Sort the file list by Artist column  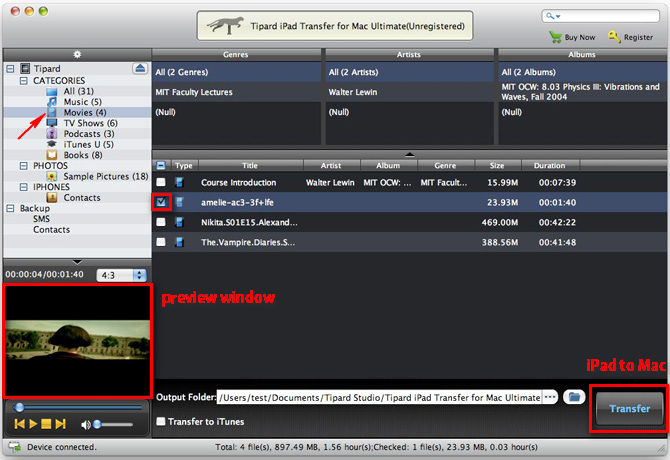(331, 165)
